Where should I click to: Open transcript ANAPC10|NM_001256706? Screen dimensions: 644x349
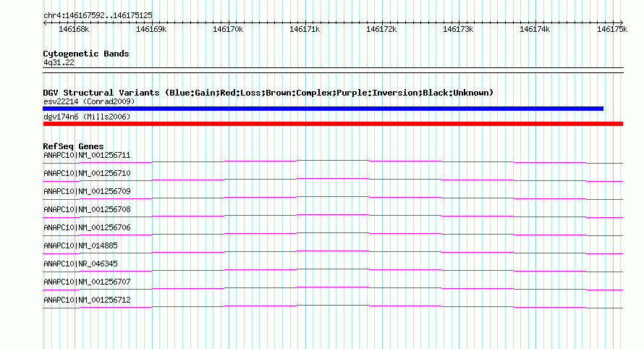[87, 228]
